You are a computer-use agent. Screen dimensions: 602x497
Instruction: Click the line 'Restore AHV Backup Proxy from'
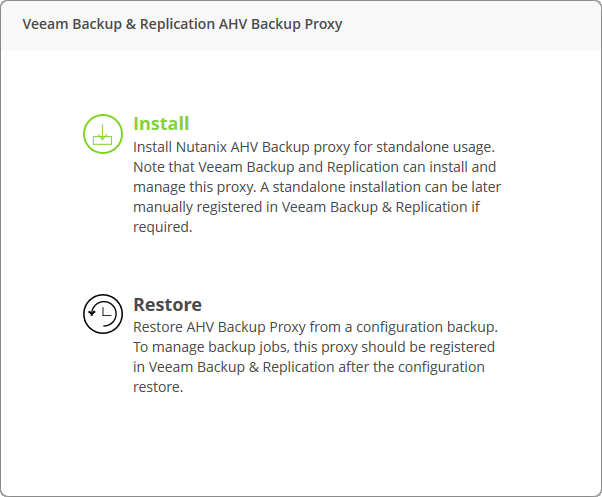pos(315,327)
